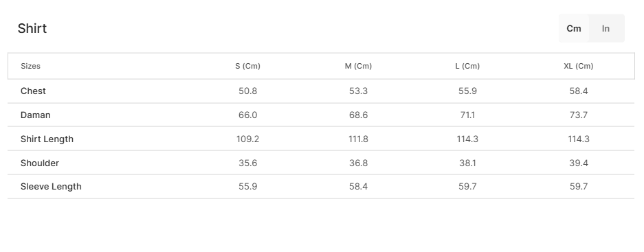Screen dimensions: 644x252
Task: Switch units to In
Action: point(606,28)
